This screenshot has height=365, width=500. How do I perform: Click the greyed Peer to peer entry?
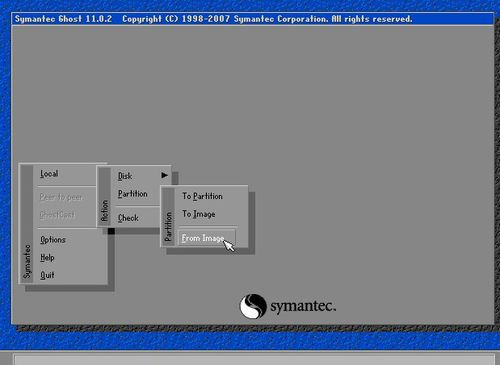61,197
